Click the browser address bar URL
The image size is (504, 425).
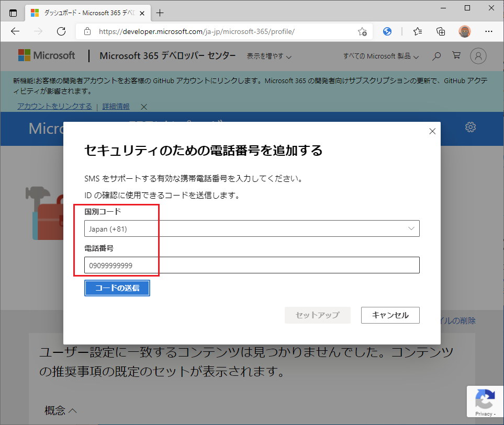click(197, 31)
